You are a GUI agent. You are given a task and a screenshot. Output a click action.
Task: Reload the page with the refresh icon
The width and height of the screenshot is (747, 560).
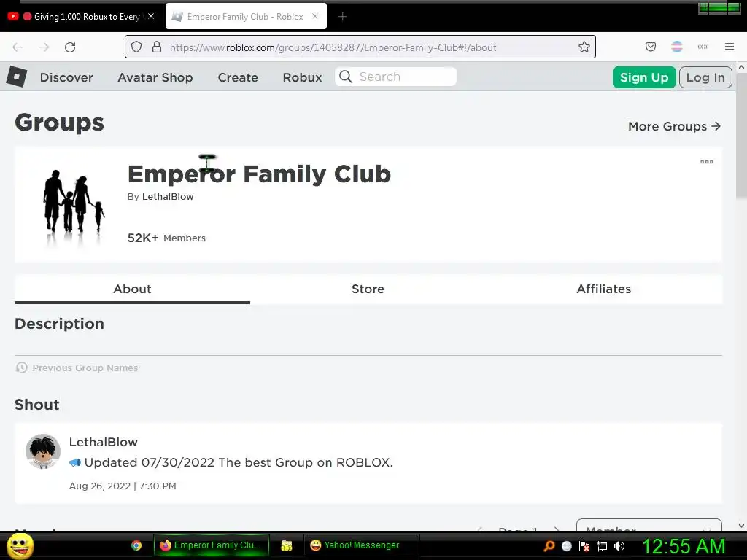(70, 47)
